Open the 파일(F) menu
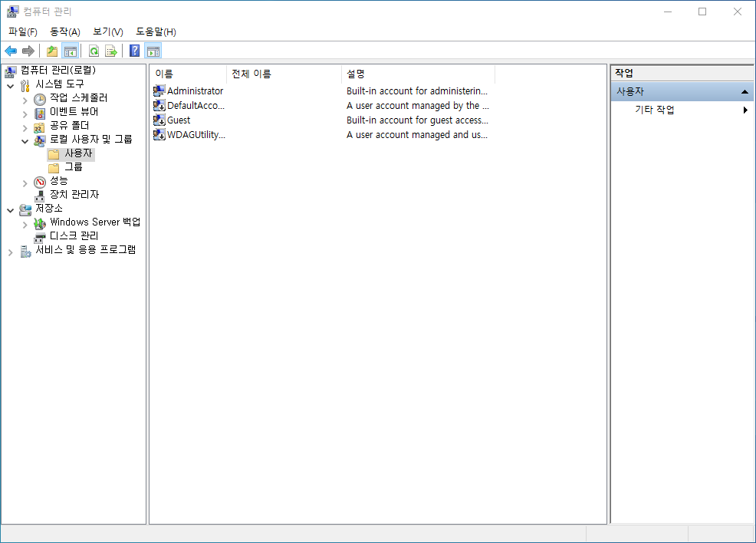Image resolution: width=756 pixels, height=543 pixels. click(23, 31)
